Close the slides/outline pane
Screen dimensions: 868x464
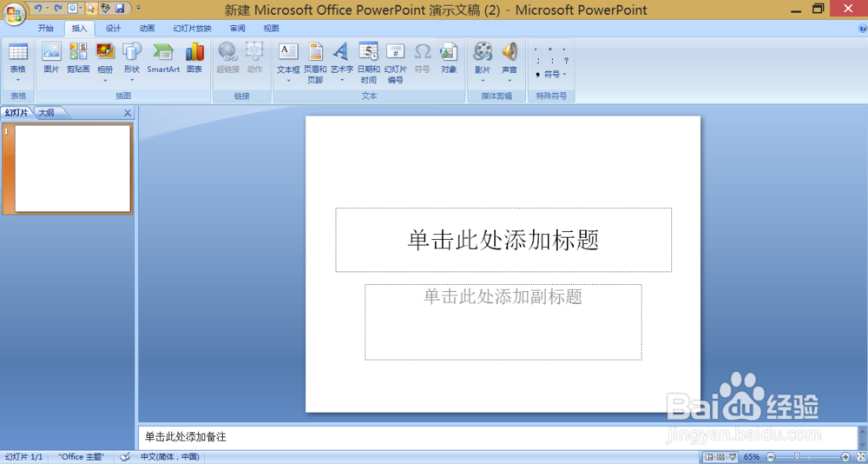tap(128, 113)
